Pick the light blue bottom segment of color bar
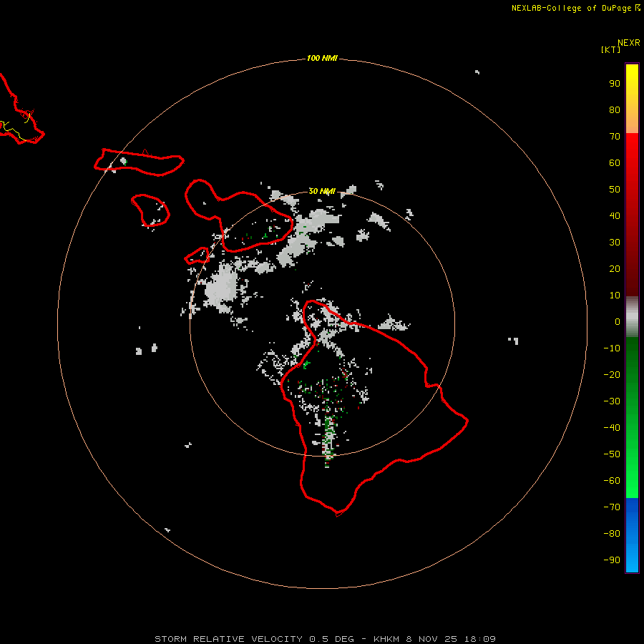This screenshot has height=644, width=644. click(632, 535)
